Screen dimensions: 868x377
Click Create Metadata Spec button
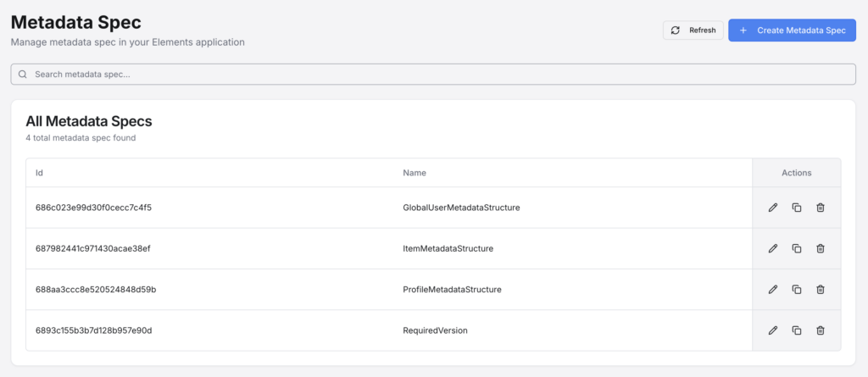point(792,30)
